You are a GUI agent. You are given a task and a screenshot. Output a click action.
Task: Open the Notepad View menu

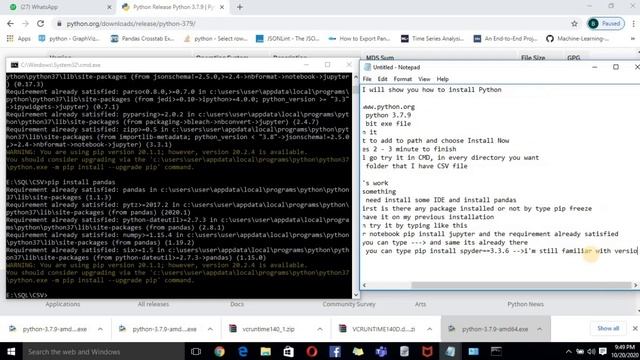pos(424,79)
